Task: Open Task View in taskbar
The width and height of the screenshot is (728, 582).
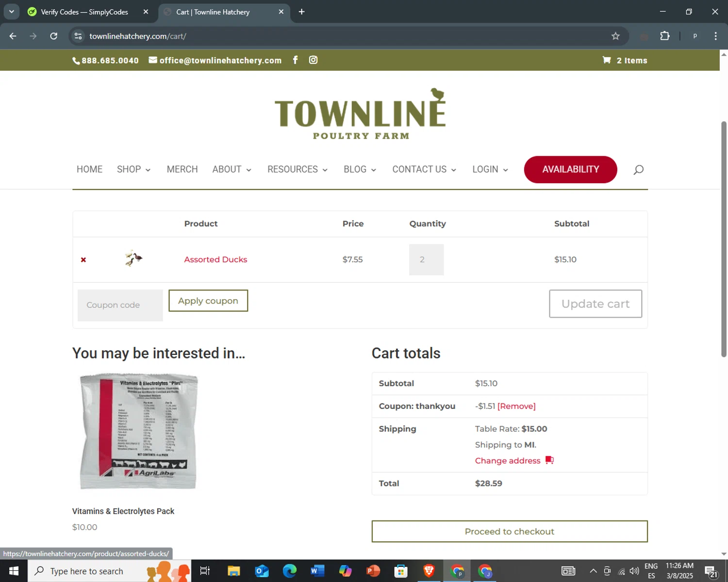Action: [205, 571]
